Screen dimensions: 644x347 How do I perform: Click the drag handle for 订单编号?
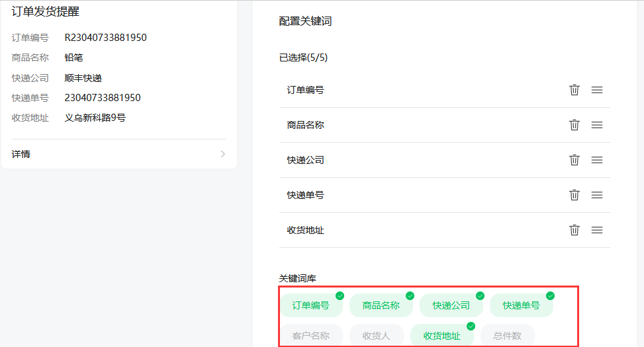[597, 90]
